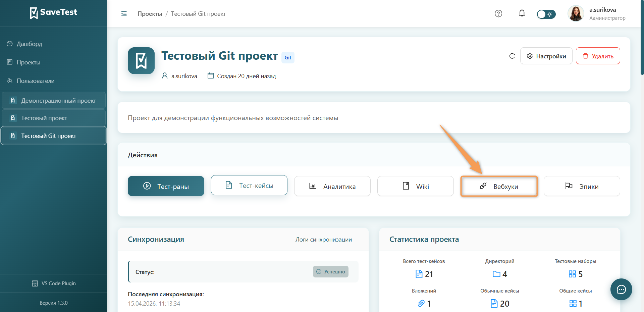Click the calendar icon beside the creation date
644x312 pixels.
211,75
